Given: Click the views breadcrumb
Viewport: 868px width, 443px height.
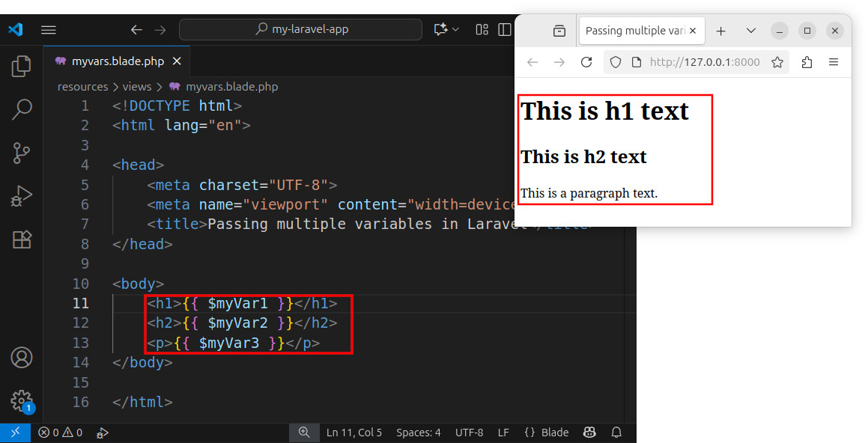Looking at the screenshot, I should click(137, 87).
